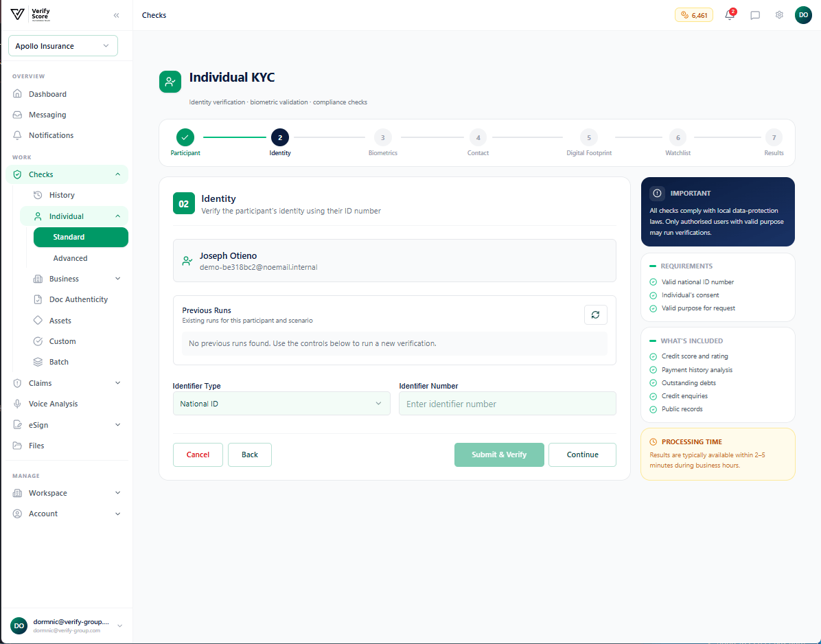Collapse the sidebar with double-chevron icon

[116, 15]
